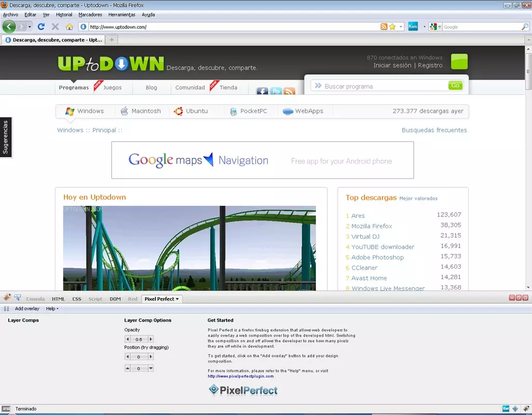This screenshot has width=532, height=415.
Task: Click the Kwic icon in status bar
Action: click(x=506, y=409)
